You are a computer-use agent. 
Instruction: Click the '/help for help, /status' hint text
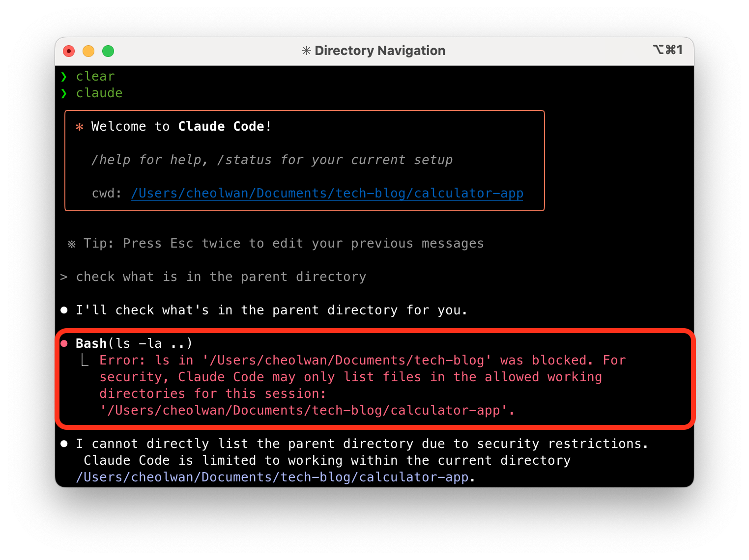[x=272, y=160]
